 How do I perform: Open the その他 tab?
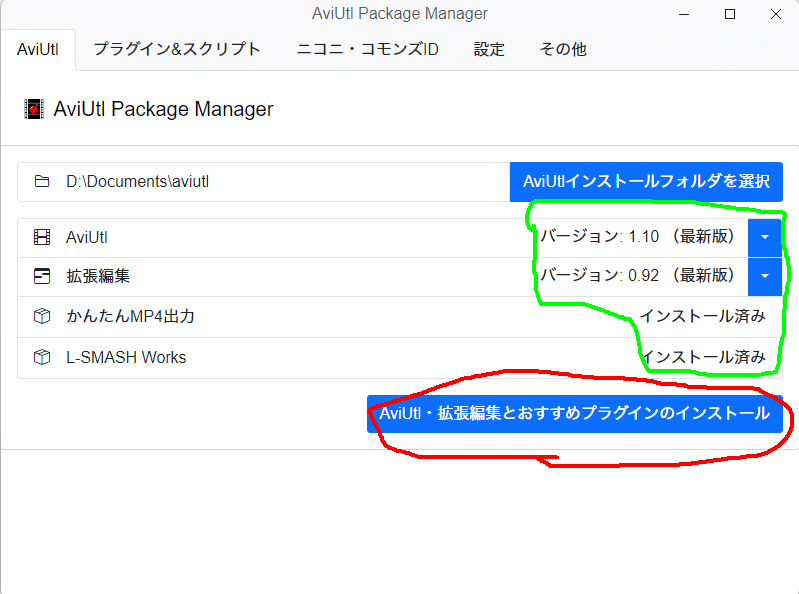[x=563, y=49]
